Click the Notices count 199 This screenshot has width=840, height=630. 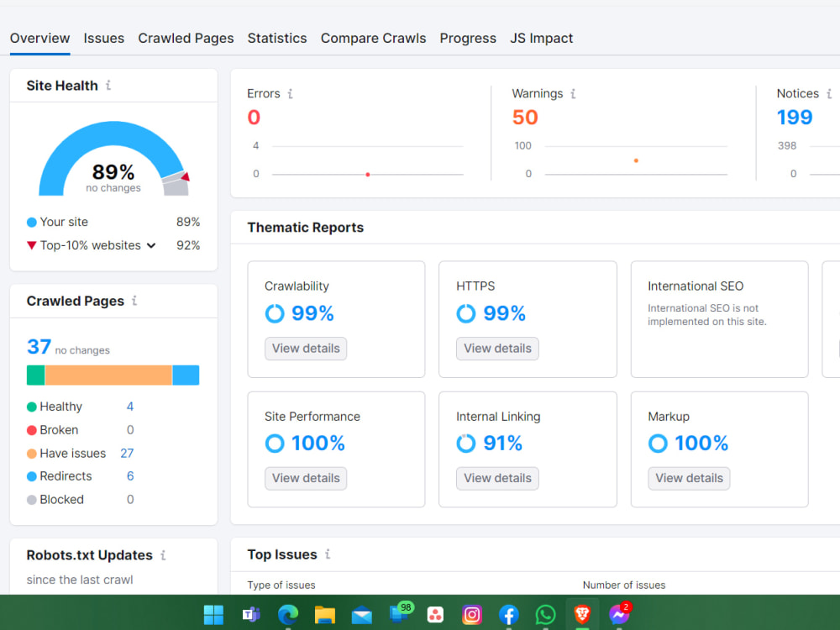click(795, 118)
